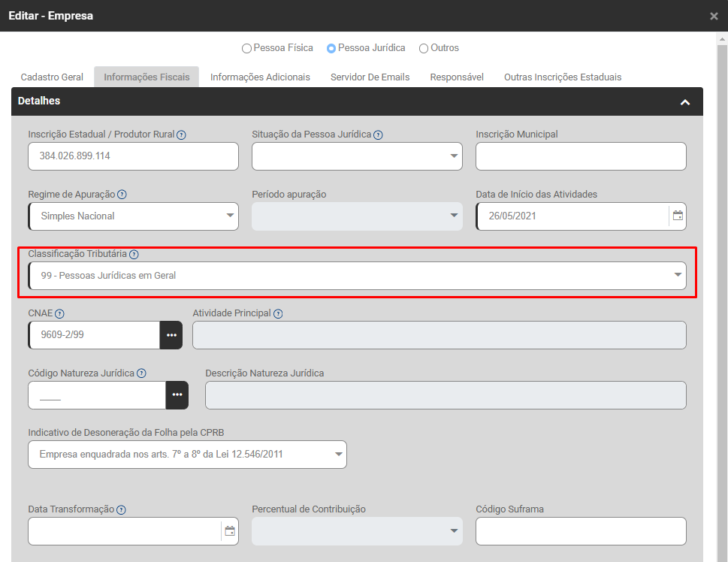Open calendar picker for Data de Início das Atividades
Viewport: 728px width, 562px height.
(x=678, y=216)
